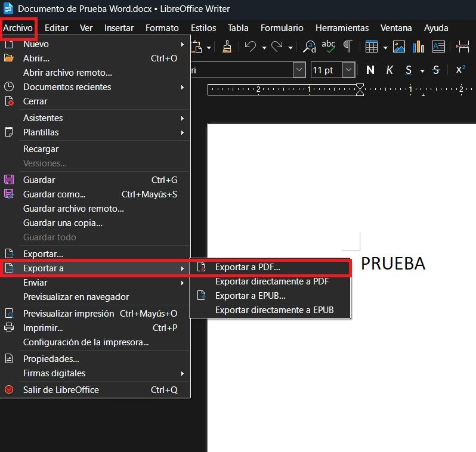
Task: Open the Formulario menu
Action: (x=282, y=28)
